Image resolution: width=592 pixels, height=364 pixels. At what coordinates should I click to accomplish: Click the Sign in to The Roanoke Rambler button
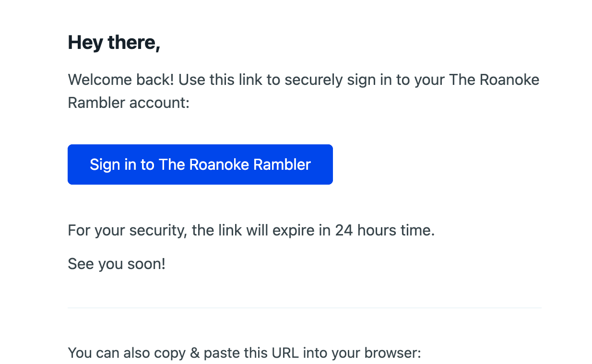pos(200,164)
